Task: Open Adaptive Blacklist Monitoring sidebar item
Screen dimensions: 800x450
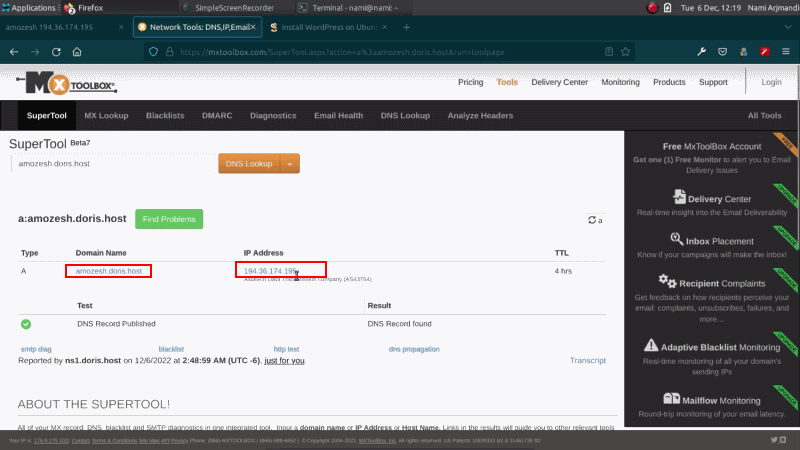Action: click(x=712, y=358)
